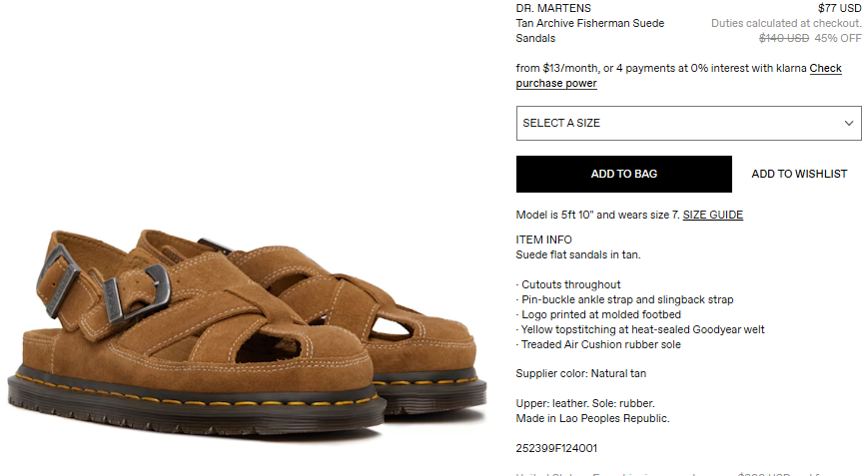Click the size dropdown chevron arrow
This screenshot has width=868, height=476.
coord(849,124)
